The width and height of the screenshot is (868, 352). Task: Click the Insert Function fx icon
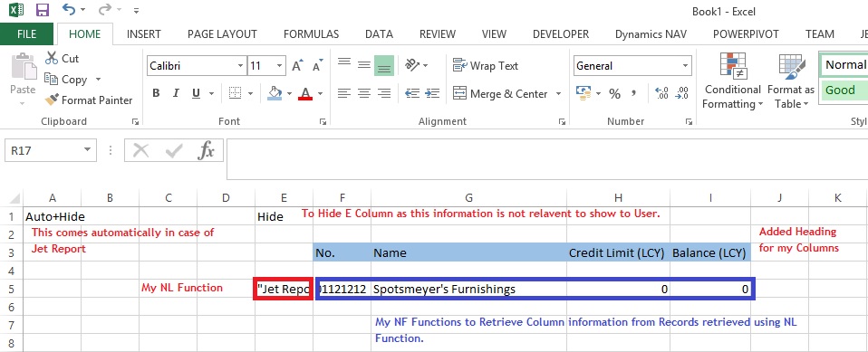(206, 150)
